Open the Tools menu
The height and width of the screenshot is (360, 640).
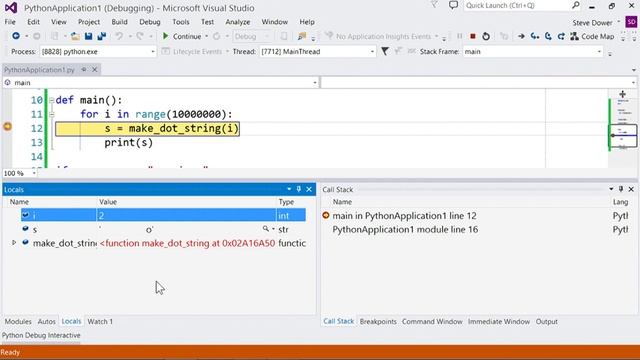pyautogui.click(x=180, y=22)
